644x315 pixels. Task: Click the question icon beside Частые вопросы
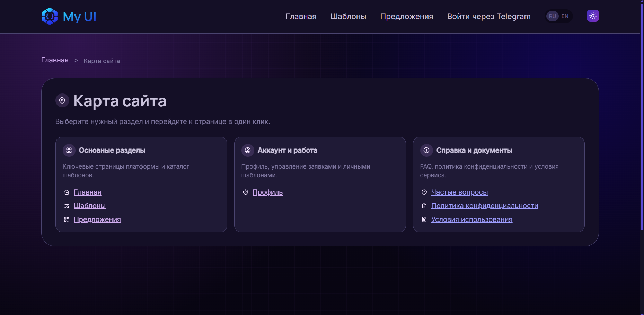(424, 192)
